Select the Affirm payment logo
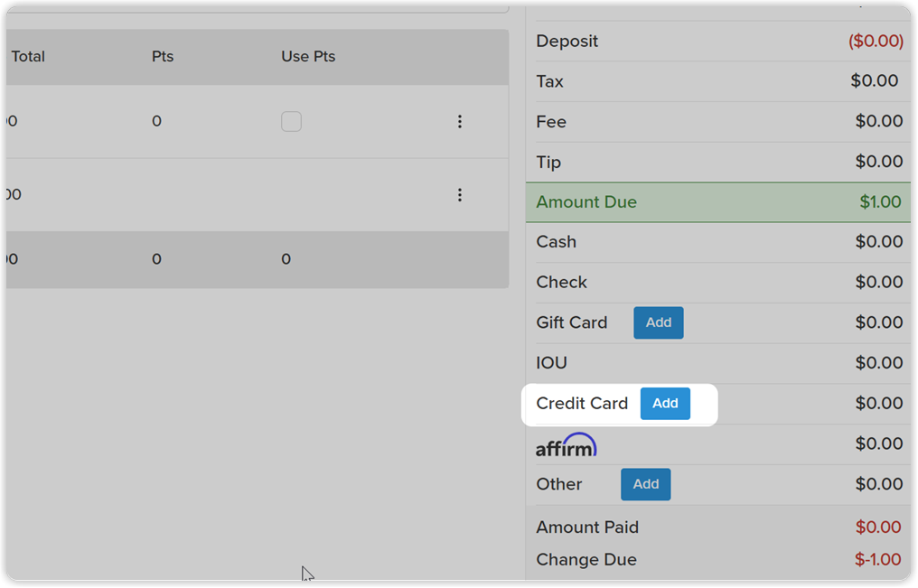Viewport: 918px width, 588px height. pyautogui.click(x=567, y=445)
